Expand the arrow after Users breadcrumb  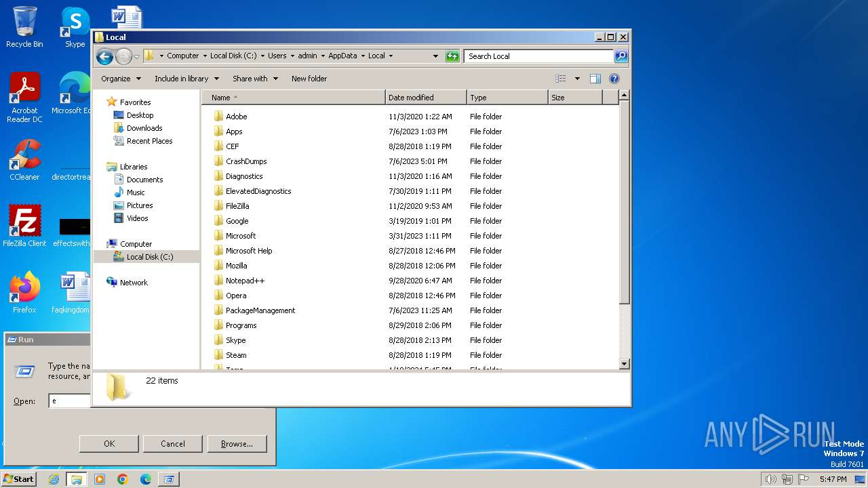[x=292, y=56]
